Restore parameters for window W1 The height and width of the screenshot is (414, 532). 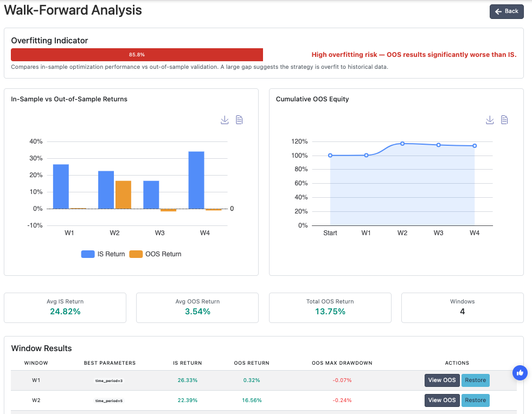click(x=476, y=380)
